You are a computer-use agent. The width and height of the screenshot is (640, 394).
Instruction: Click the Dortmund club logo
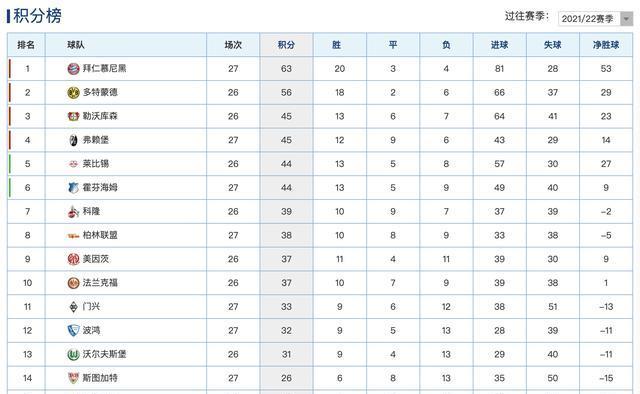click(x=73, y=93)
